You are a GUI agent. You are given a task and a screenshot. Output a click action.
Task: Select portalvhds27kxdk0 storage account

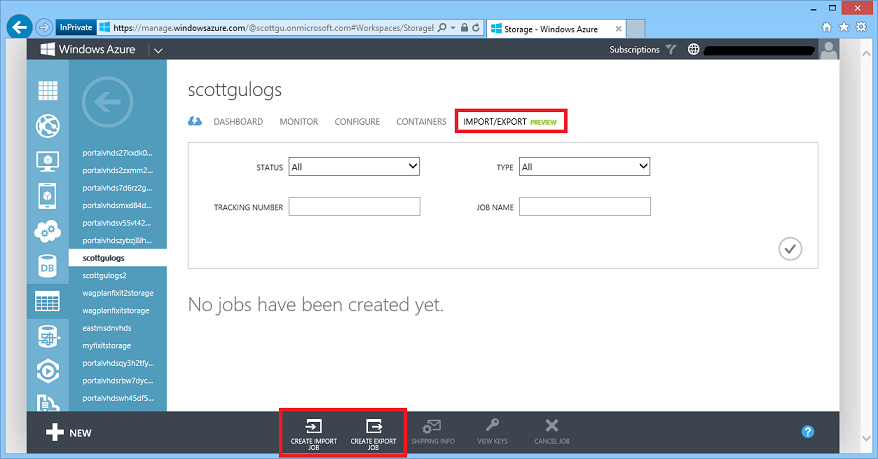pos(118,153)
